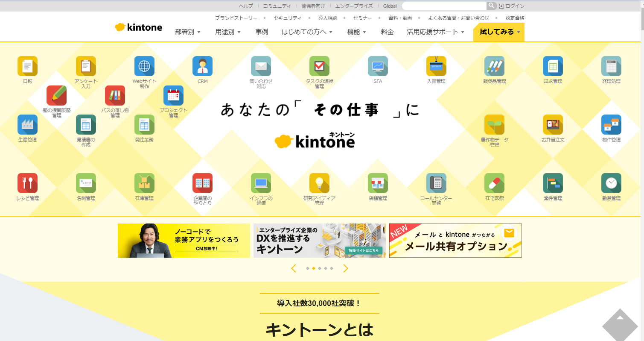Screen dimensions: 644x341
Task: Click the 請求管理 spreadsheet icon
Action: 553,66
